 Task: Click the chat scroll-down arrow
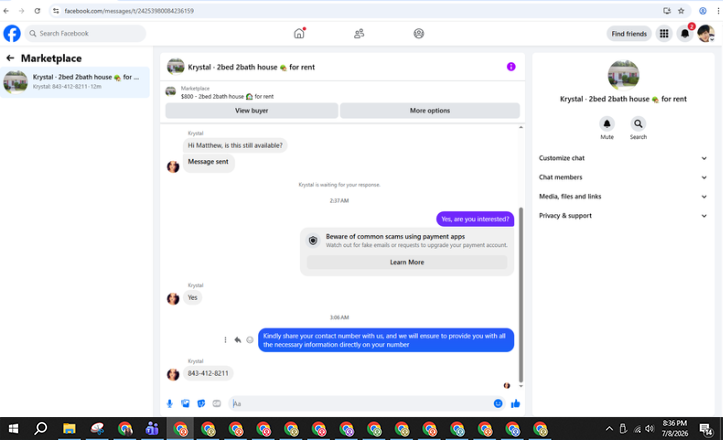[521, 386]
